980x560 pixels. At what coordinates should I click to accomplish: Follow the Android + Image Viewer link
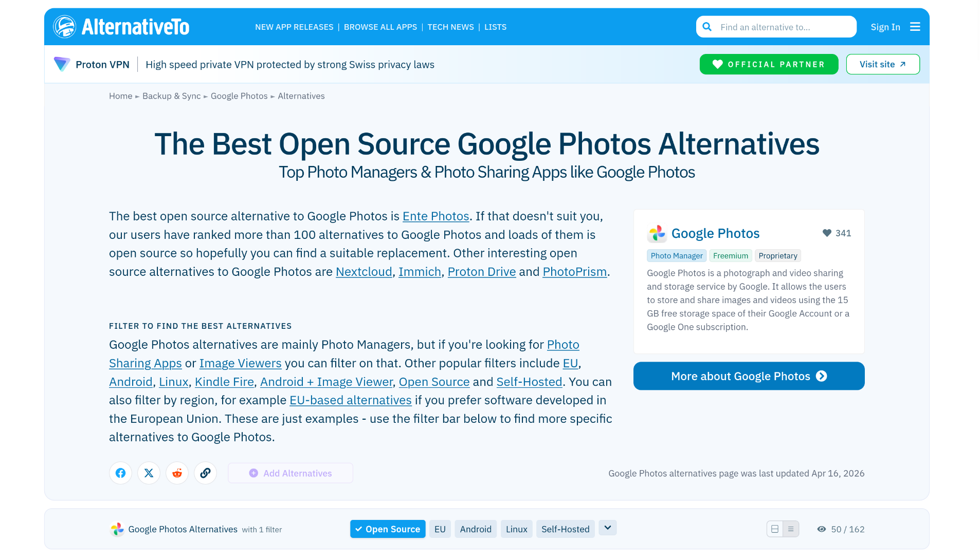(x=326, y=382)
